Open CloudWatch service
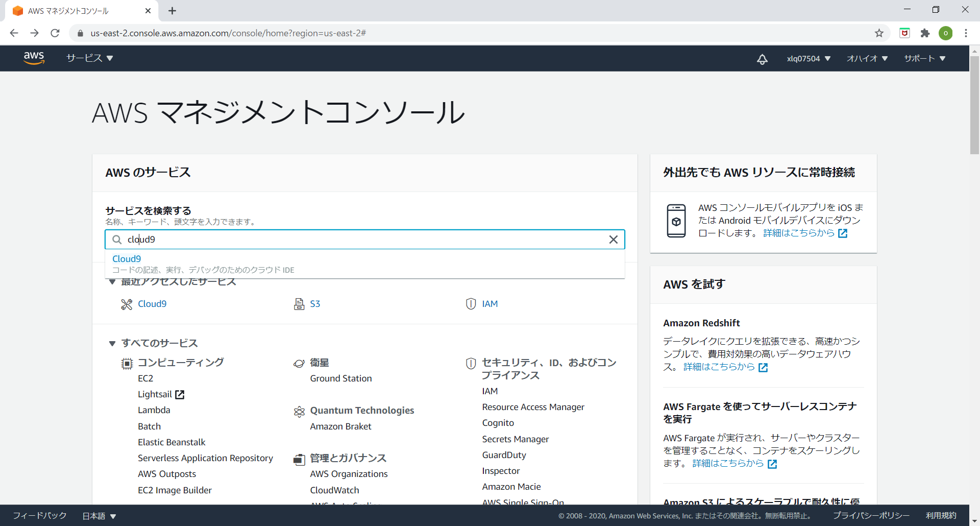Screen dimensions: 980x526 pos(334,491)
